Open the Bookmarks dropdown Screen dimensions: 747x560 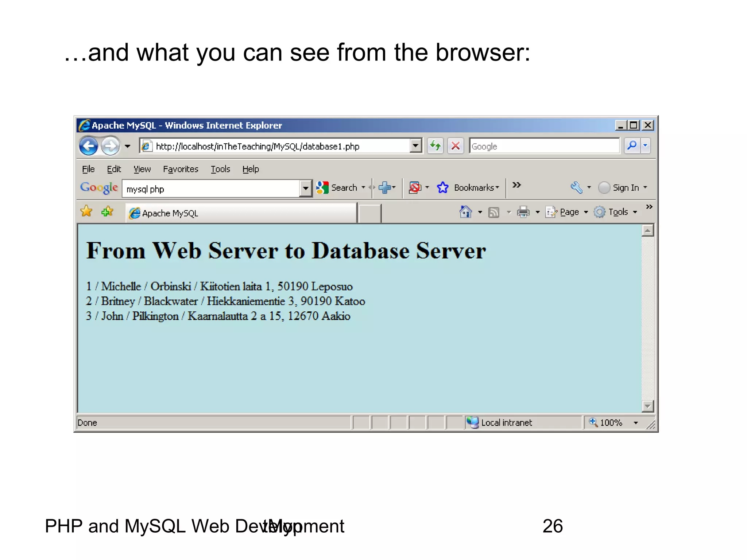(476, 187)
